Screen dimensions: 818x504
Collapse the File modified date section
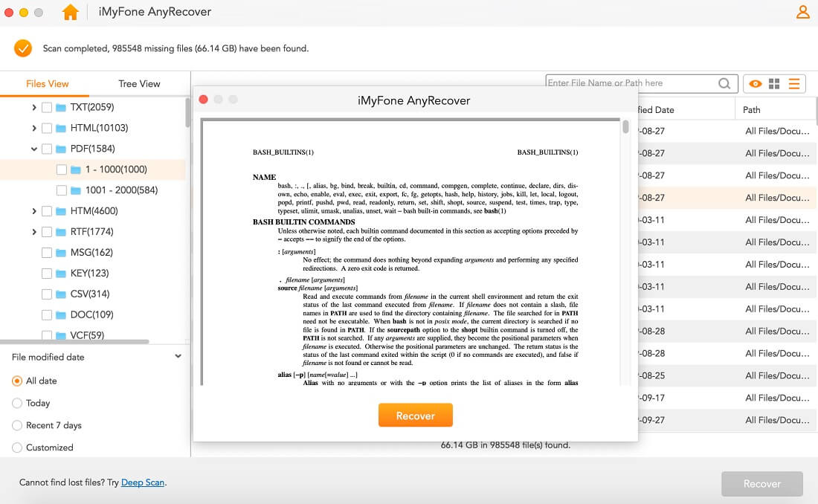coord(177,356)
